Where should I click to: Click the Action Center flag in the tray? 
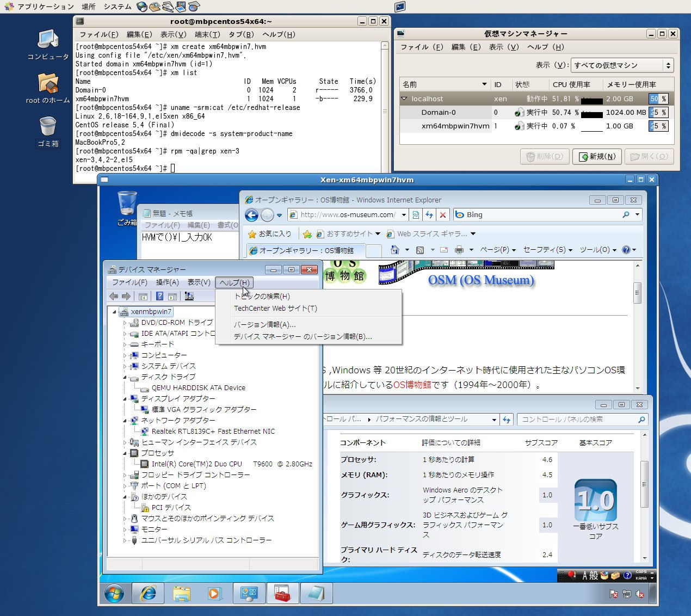613,594
